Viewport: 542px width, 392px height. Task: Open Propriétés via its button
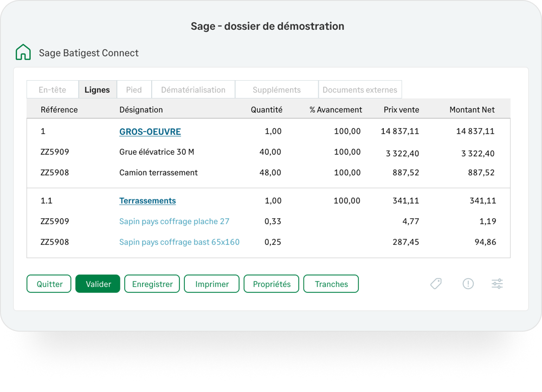click(x=272, y=284)
